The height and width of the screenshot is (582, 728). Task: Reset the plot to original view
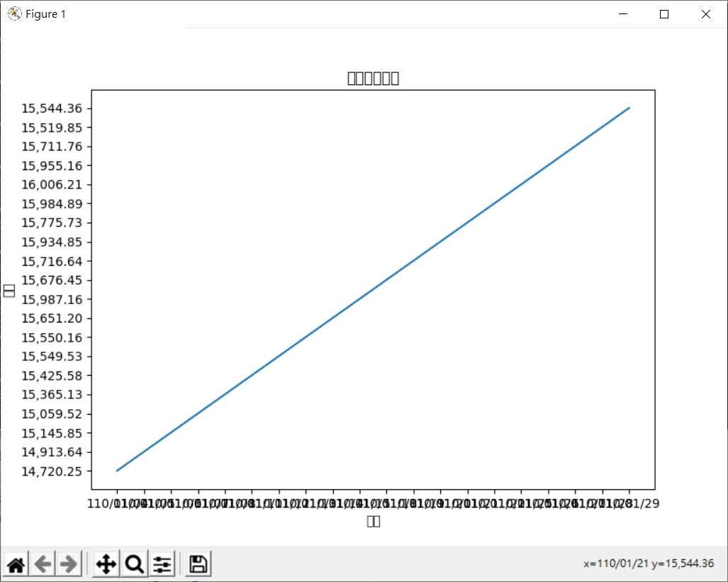coord(16,564)
